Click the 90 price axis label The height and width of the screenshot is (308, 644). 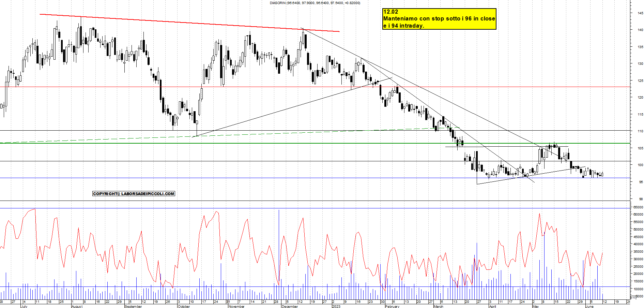tap(641, 199)
